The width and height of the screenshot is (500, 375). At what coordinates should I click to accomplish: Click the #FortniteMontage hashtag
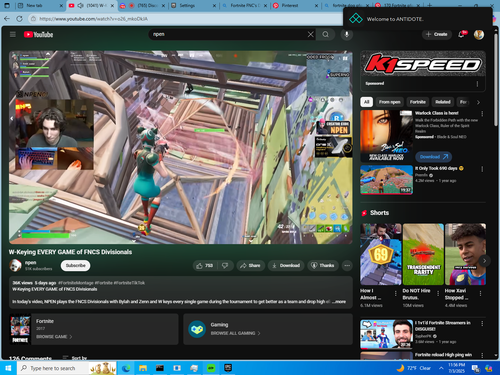76,283
